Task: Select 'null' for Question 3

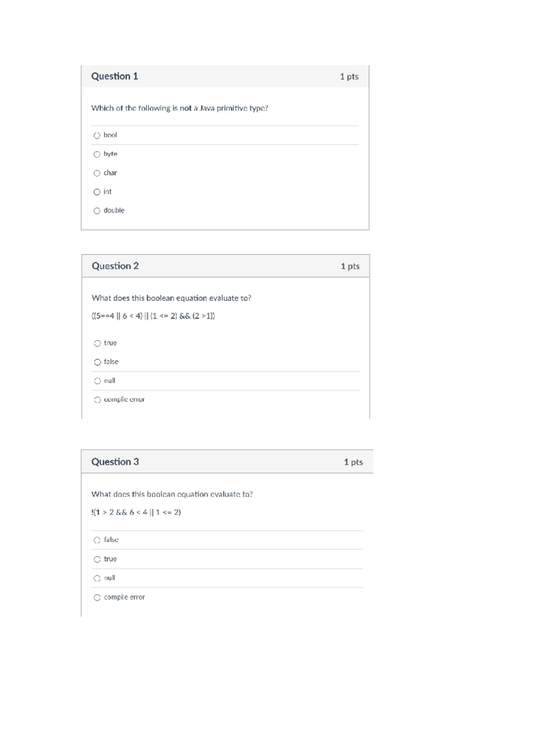Action: pos(97,578)
